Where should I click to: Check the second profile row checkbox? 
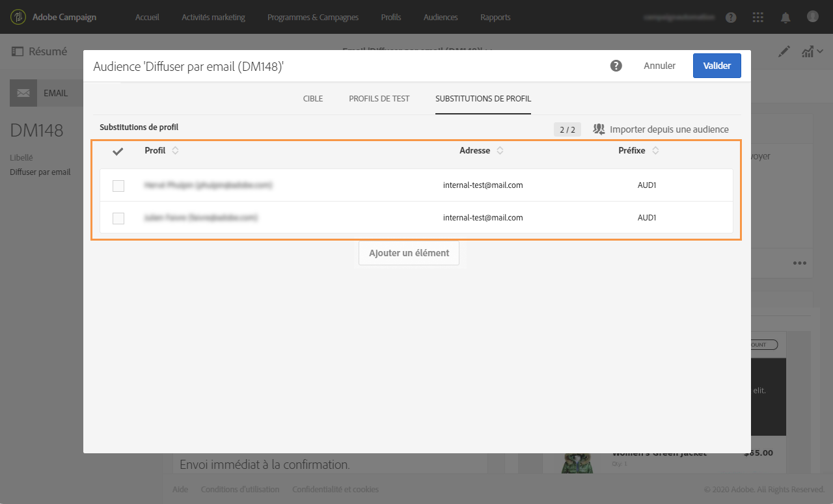[x=118, y=219]
